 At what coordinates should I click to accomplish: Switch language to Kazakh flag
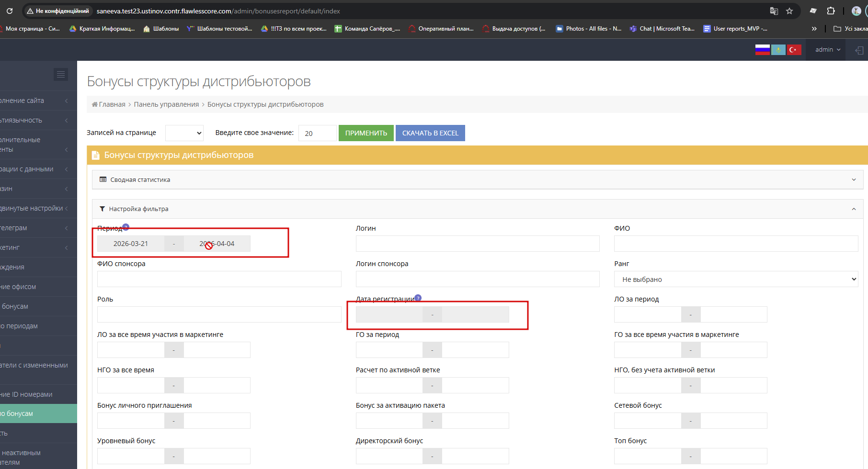coord(778,50)
